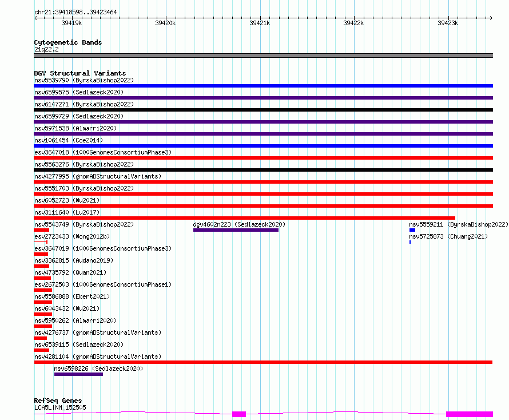Click the small blue bar of nsv5559211
The width and height of the screenshot is (509, 420).
point(412,230)
